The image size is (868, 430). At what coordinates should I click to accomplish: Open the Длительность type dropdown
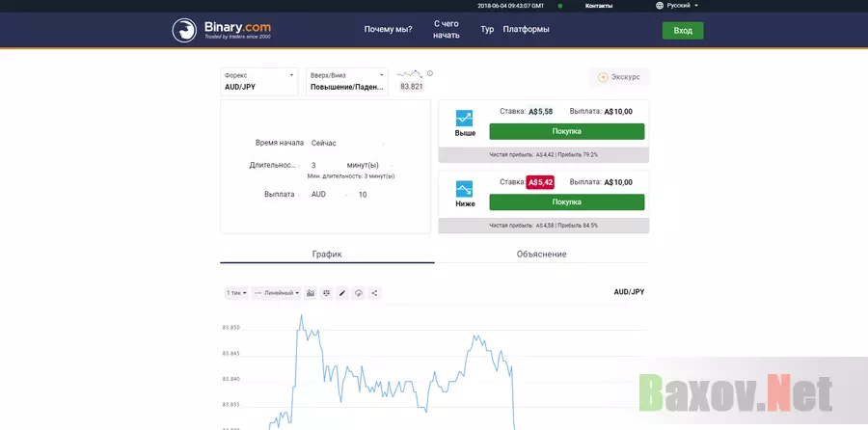(275, 165)
